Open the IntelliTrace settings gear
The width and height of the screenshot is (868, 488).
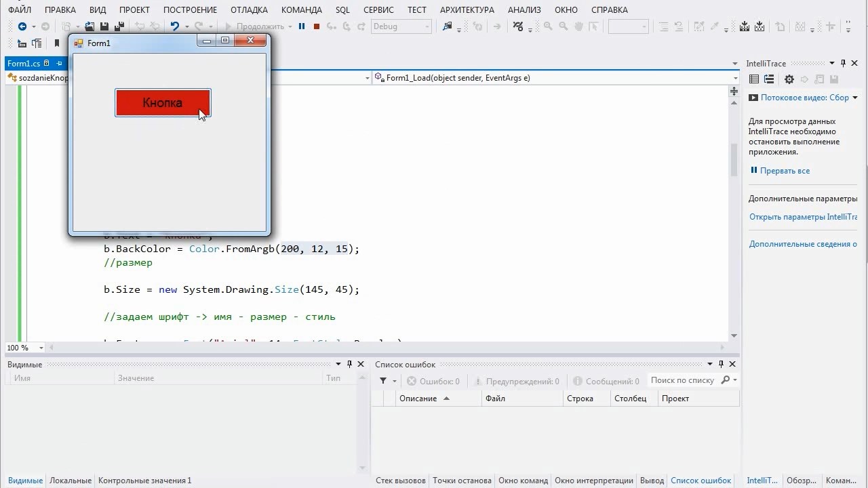pyautogui.click(x=789, y=79)
